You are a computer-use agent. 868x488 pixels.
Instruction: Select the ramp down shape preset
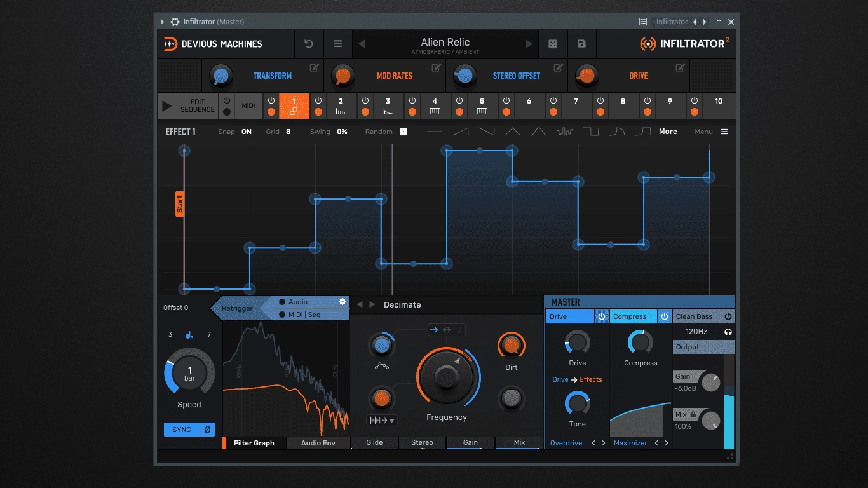pos(487,132)
